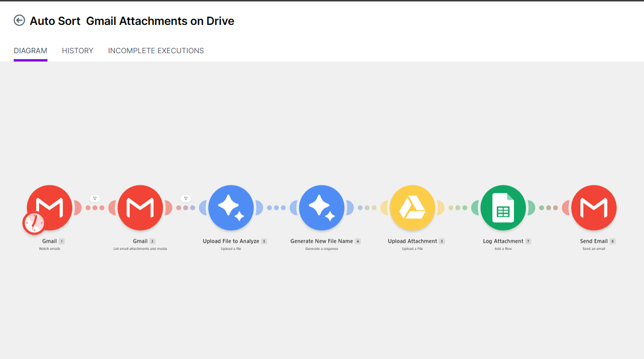Click the 'Log Attachment' label
644x359 pixels.
click(x=503, y=241)
